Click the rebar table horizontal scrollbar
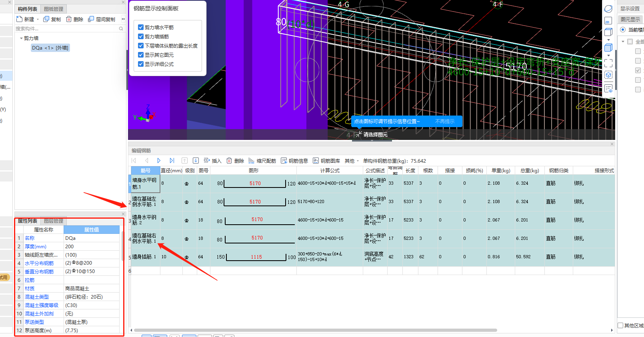Viewport: 644px width, 337px height. click(315, 330)
